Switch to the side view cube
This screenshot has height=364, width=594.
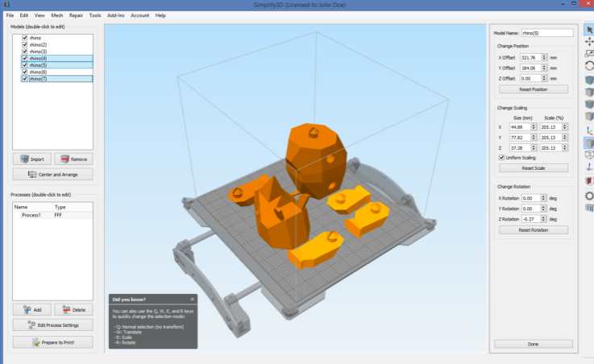pyautogui.click(x=589, y=116)
